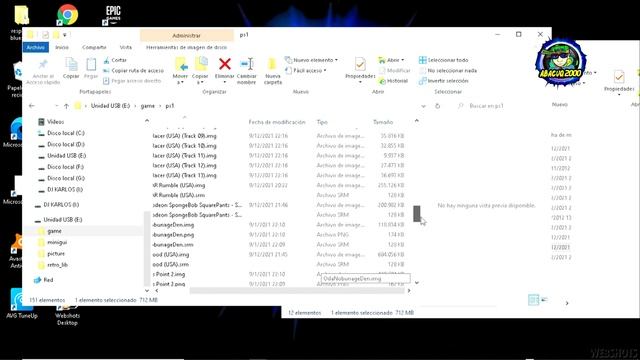Click the Cambiar nombre icon

pyautogui.click(x=247, y=64)
